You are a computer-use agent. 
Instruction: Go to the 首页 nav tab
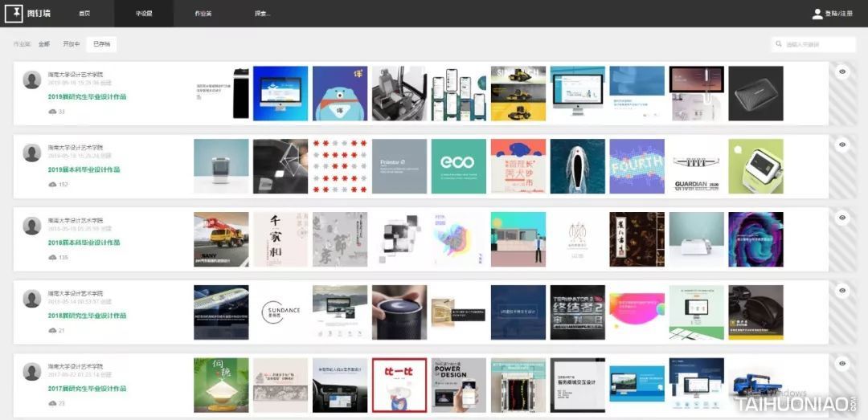point(84,14)
